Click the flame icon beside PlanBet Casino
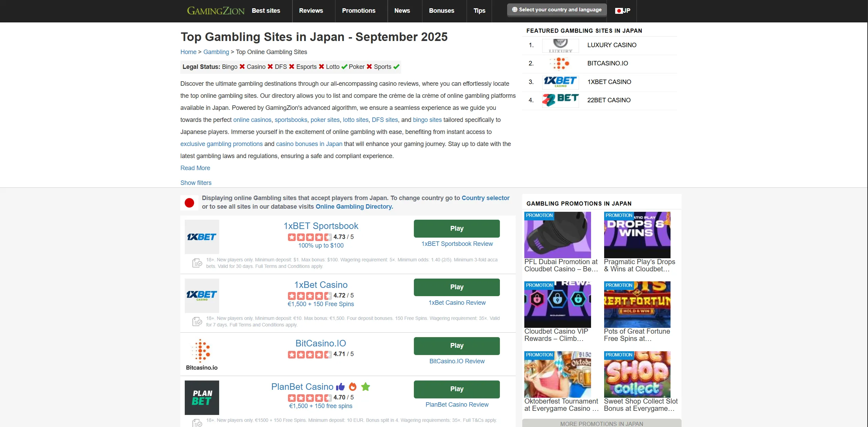 point(353,387)
